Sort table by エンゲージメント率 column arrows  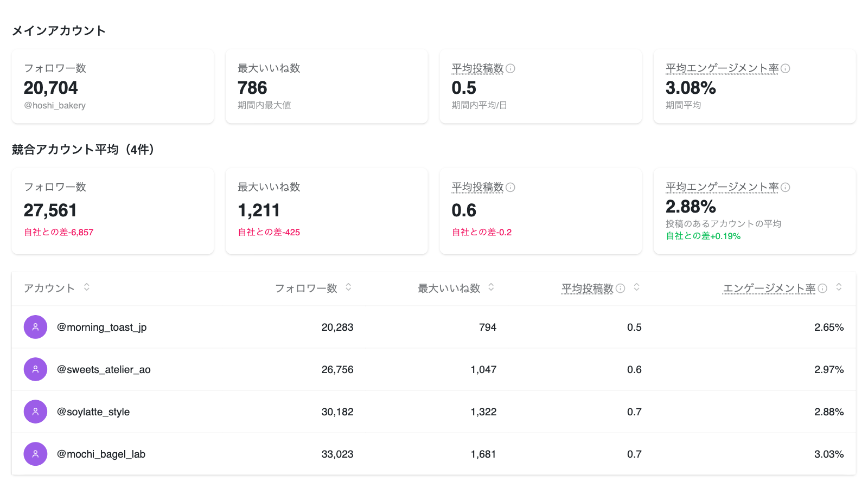pyautogui.click(x=839, y=287)
